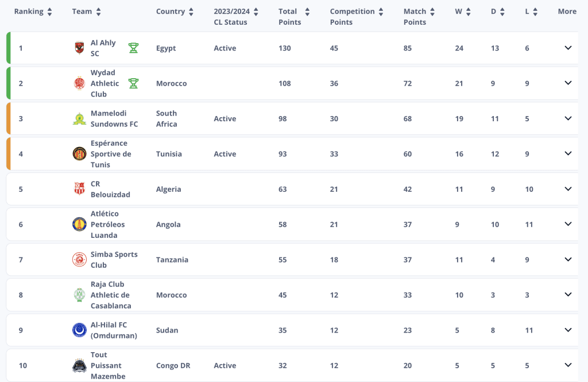Click the Al Ahly SC club crest

point(79,48)
